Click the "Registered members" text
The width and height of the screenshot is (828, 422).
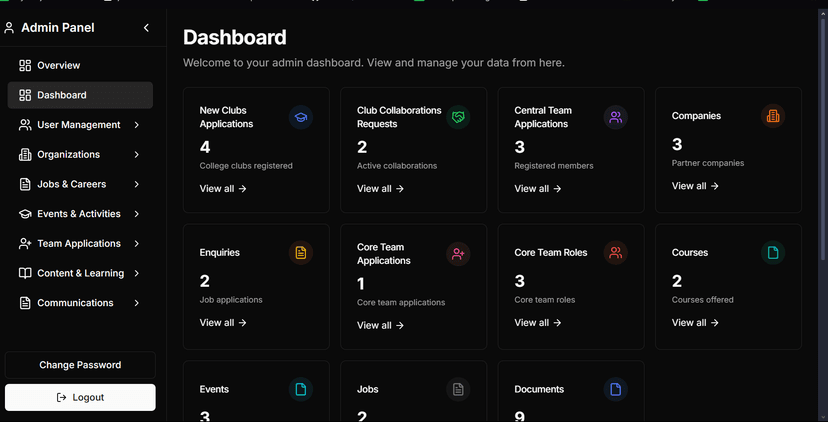click(x=554, y=166)
